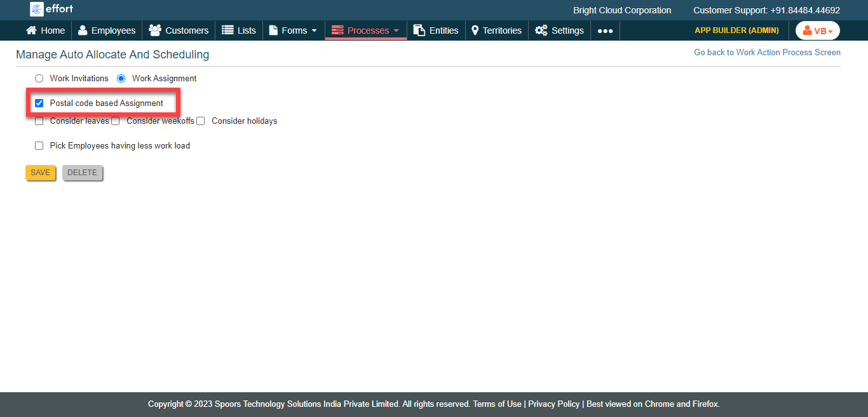The width and height of the screenshot is (868, 417).
Task: Click the Lists icon in navbar
Action: 227,30
